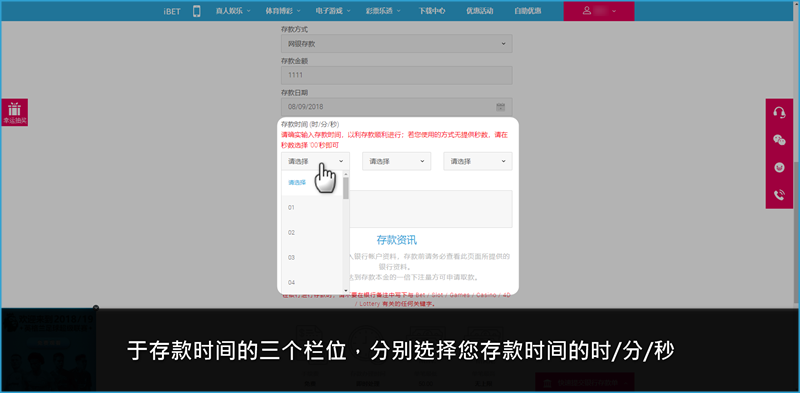Open the WeChat contact icon

coord(779,140)
